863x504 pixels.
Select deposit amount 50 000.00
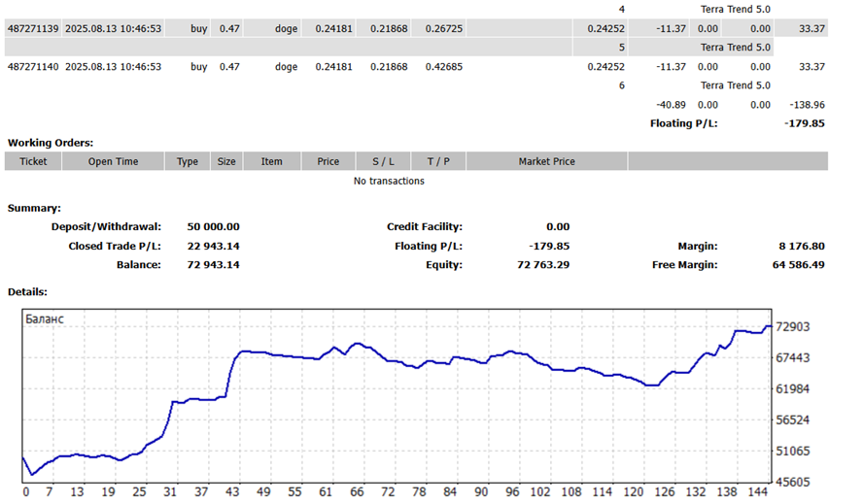pyautogui.click(x=213, y=226)
